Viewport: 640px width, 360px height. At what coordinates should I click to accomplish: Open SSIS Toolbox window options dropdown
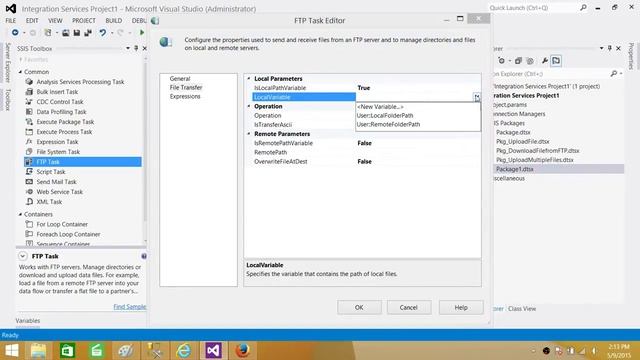click(x=128, y=48)
